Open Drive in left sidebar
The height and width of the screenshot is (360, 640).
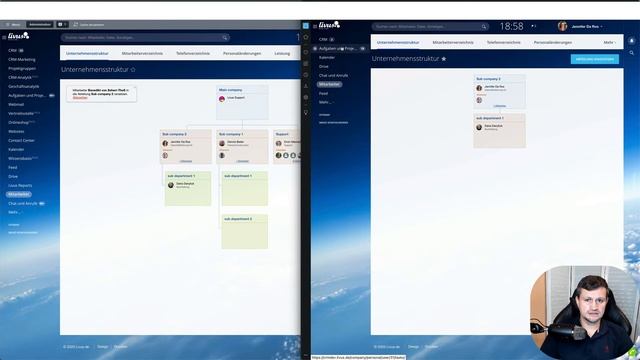[13, 176]
